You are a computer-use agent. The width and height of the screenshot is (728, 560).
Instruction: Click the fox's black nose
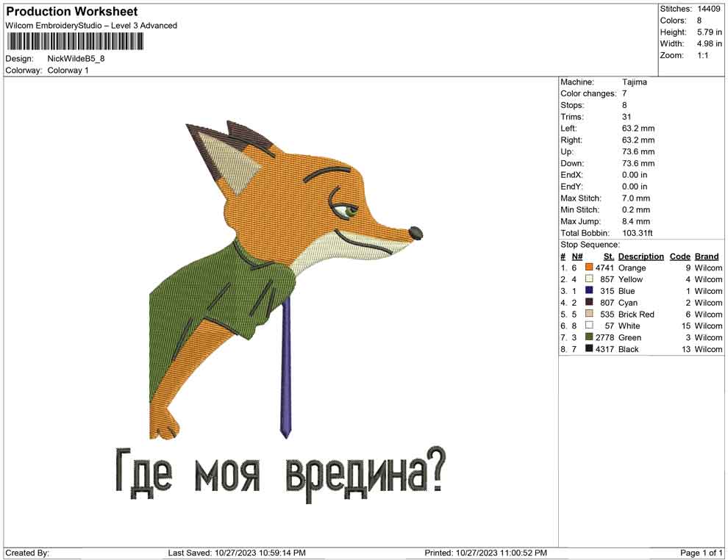click(x=415, y=234)
